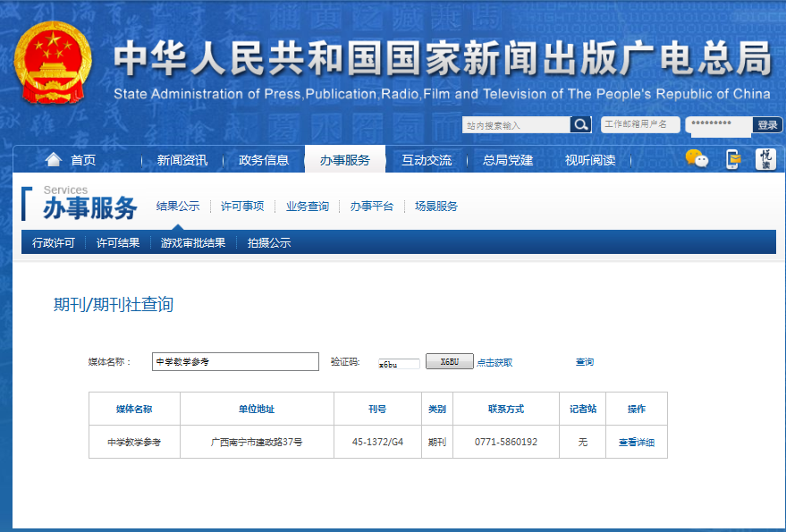The width and height of the screenshot is (786, 532).
Task: Open the WeChat icon link
Action: tap(697, 159)
